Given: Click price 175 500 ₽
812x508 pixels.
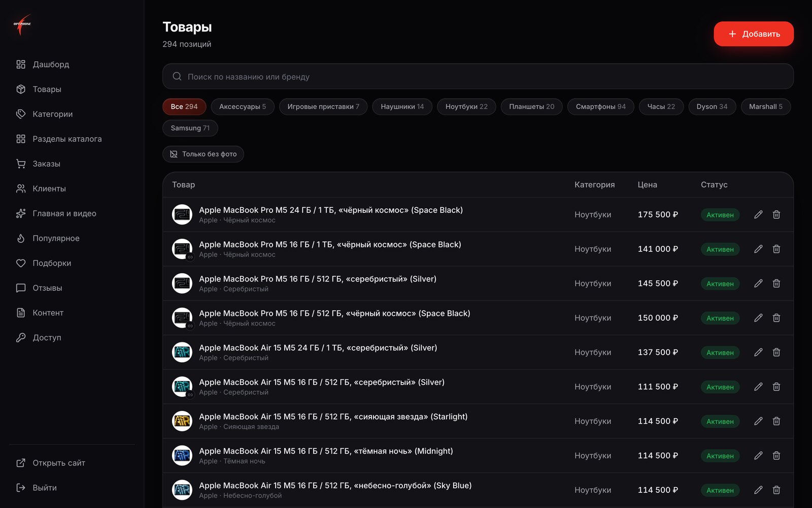Looking at the screenshot, I should pos(658,215).
